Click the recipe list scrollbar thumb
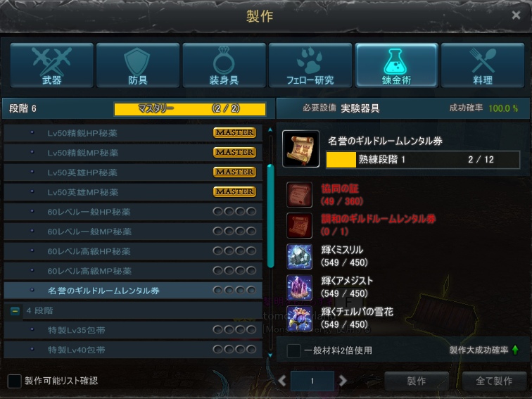This screenshot has width=532, height=399. pos(270,216)
